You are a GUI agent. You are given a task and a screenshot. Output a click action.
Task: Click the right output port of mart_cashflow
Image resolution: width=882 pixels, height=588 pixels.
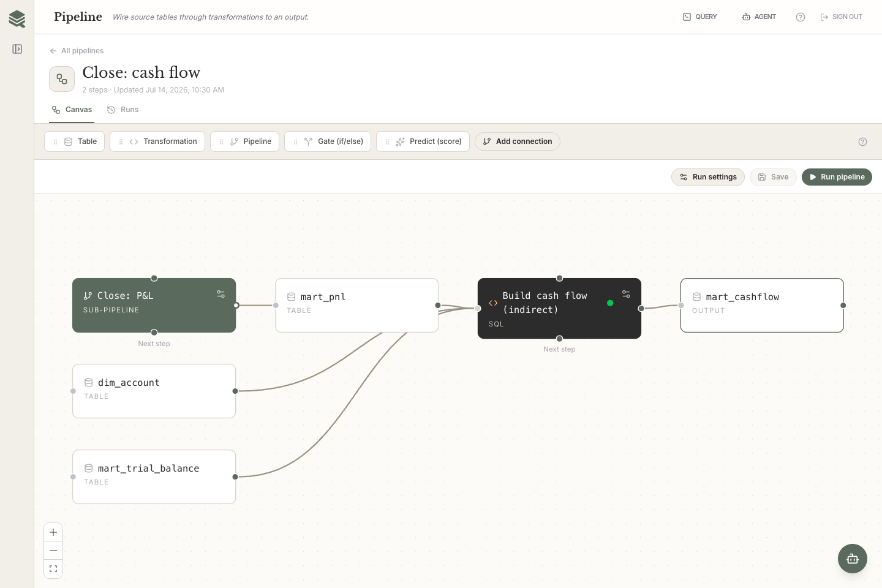843,305
